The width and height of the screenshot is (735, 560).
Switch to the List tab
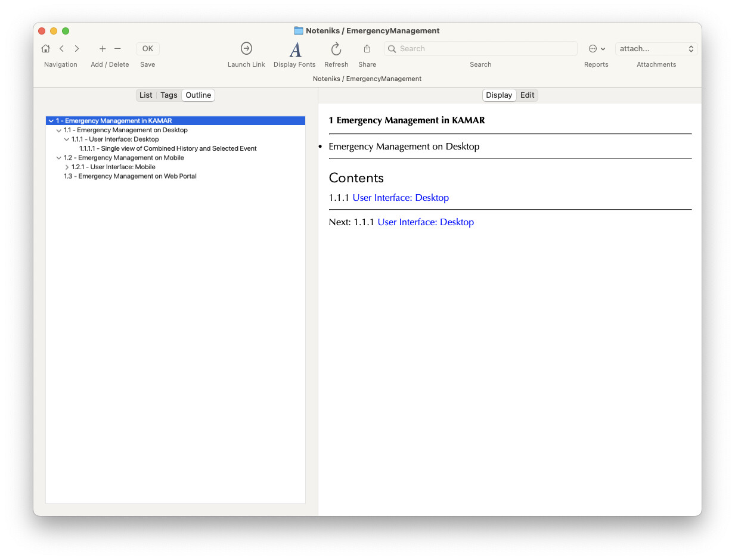(146, 95)
